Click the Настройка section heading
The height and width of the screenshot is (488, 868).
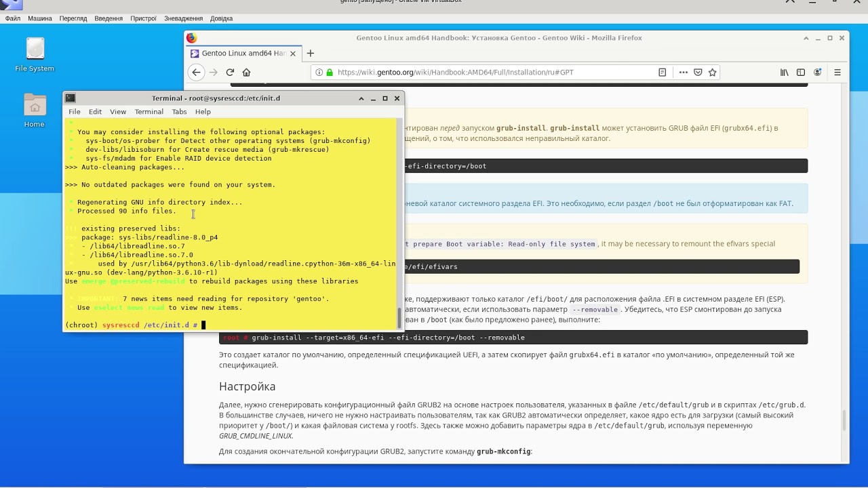pos(247,386)
